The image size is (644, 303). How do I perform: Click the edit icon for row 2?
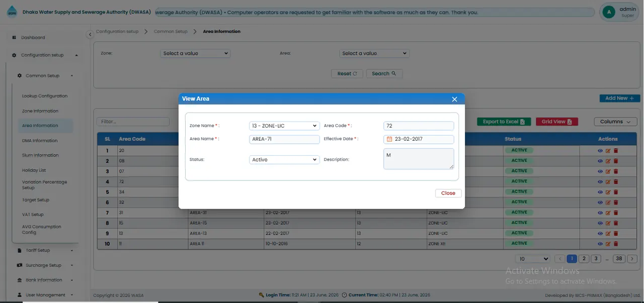(x=608, y=161)
